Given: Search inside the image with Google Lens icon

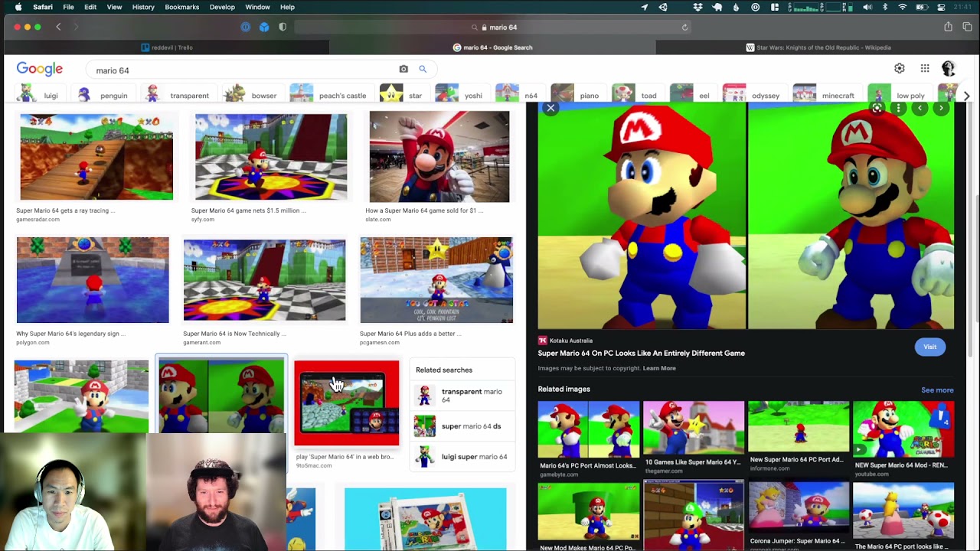Looking at the screenshot, I should (x=877, y=109).
